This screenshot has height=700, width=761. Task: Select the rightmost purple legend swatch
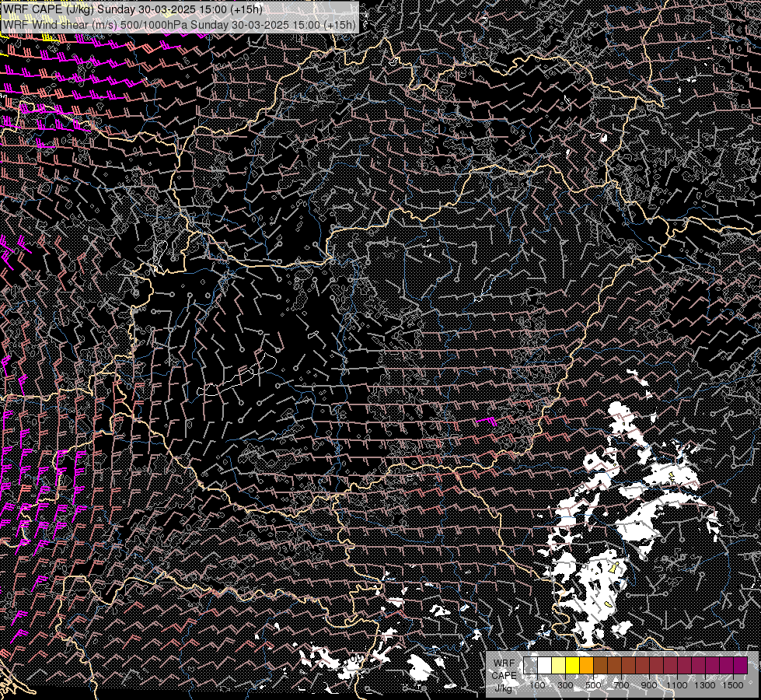740,666
